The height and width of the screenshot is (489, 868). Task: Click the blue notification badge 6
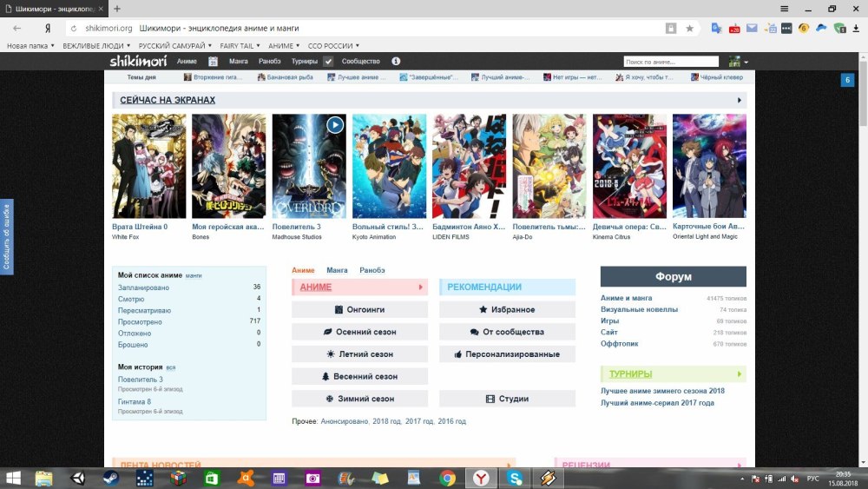click(847, 80)
